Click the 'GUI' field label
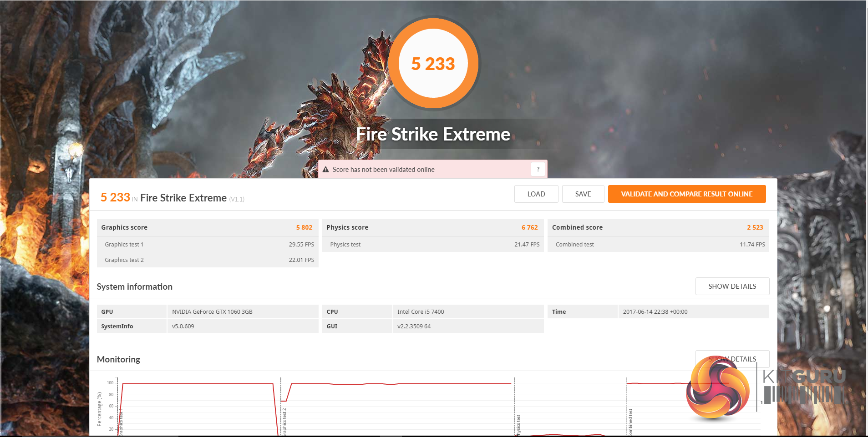Screen dimensions: 868x437 click(332, 326)
